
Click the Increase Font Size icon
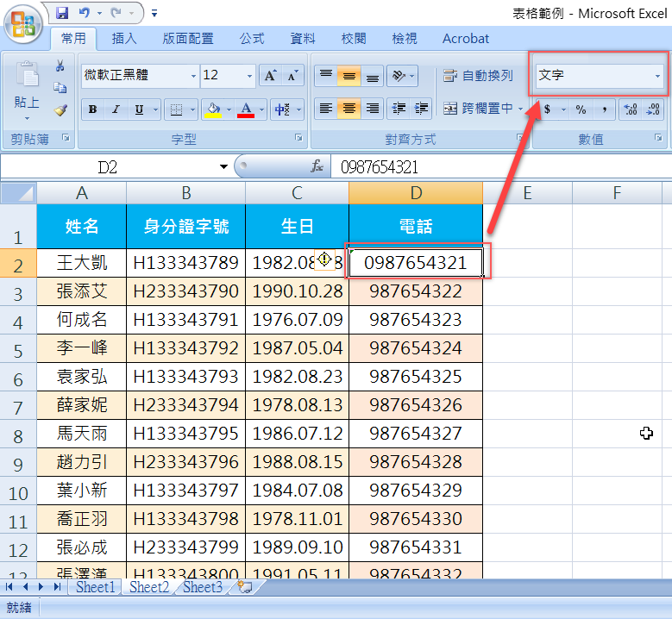click(x=270, y=76)
